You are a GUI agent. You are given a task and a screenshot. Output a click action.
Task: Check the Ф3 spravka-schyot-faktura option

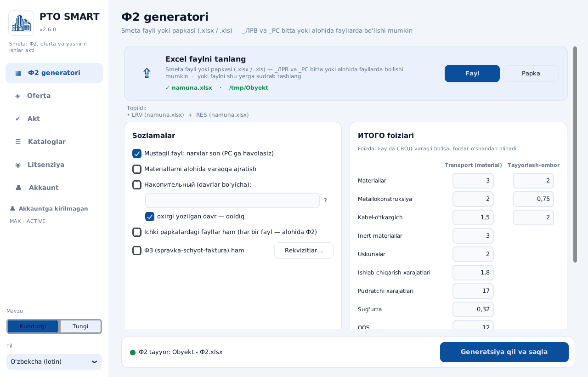coord(137,251)
